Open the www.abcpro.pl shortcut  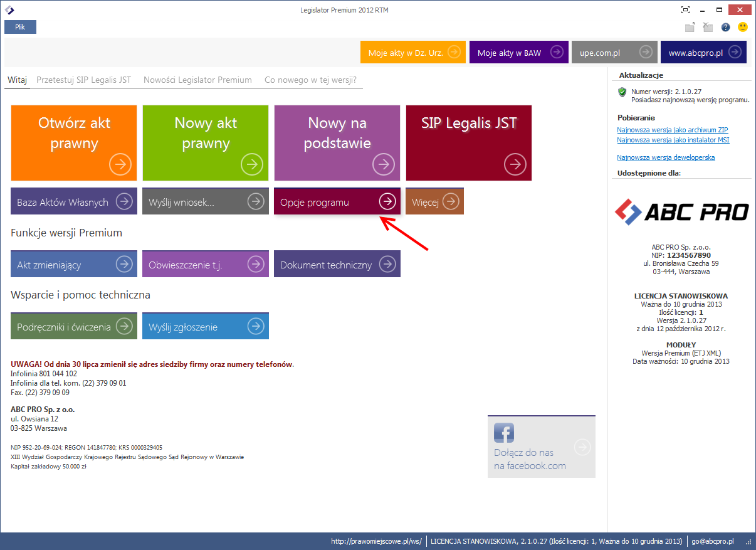tap(703, 53)
